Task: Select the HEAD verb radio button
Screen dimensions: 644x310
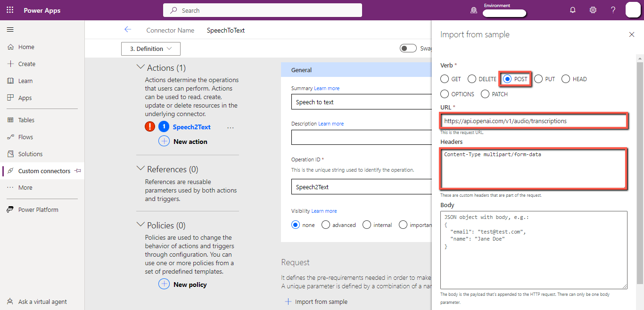Action: pyautogui.click(x=566, y=79)
